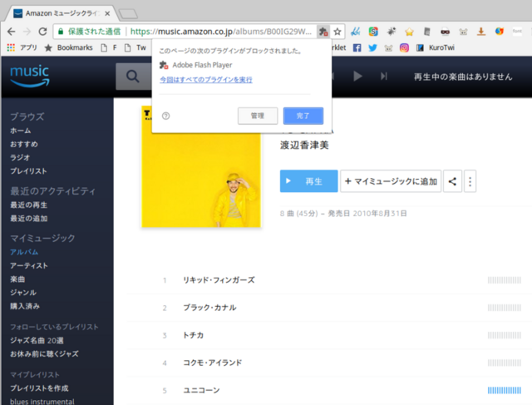Viewport: 532px width, 405px height.
Task: Open the Twitter bird bookmark
Action: point(372,47)
